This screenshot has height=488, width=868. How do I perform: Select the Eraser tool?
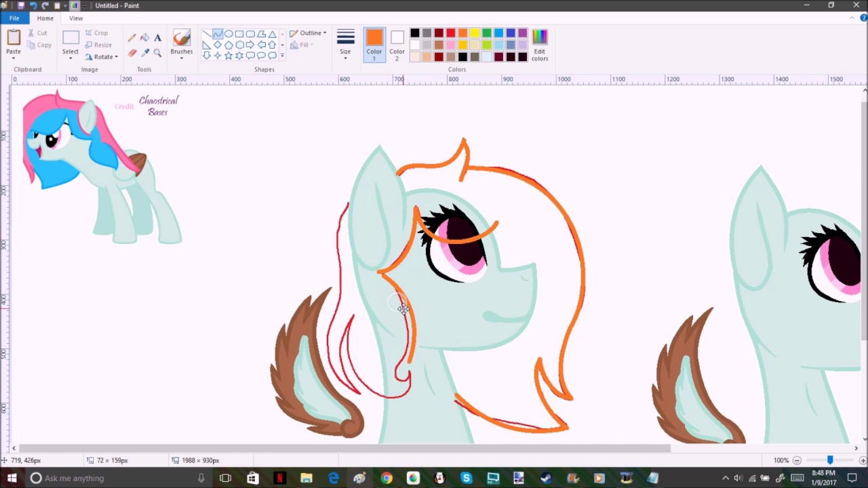coord(132,52)
